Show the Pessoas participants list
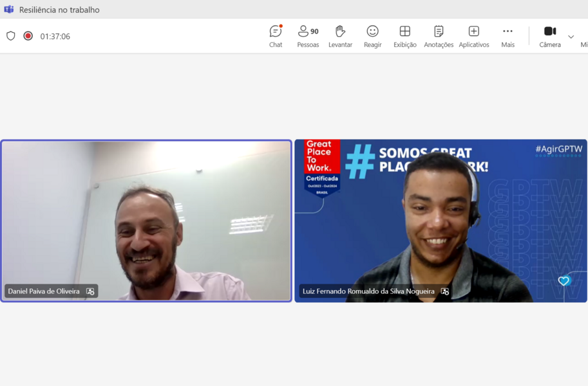Image resolution: width=588 pixels, height=386 pixels. (x=308, y=36)
